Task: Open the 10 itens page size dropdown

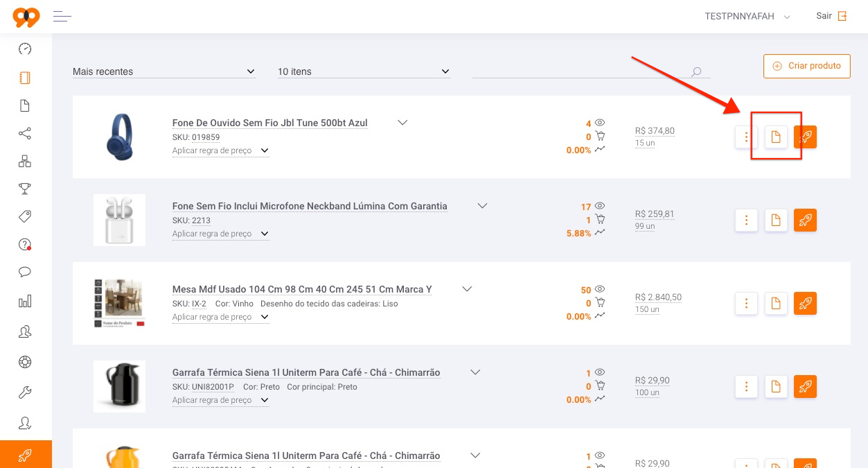Action: coord(364,71)
